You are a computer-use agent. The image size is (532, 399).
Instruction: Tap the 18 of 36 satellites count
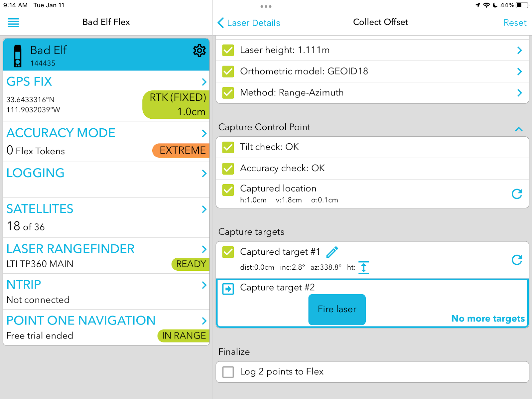(x=26, y=226)
